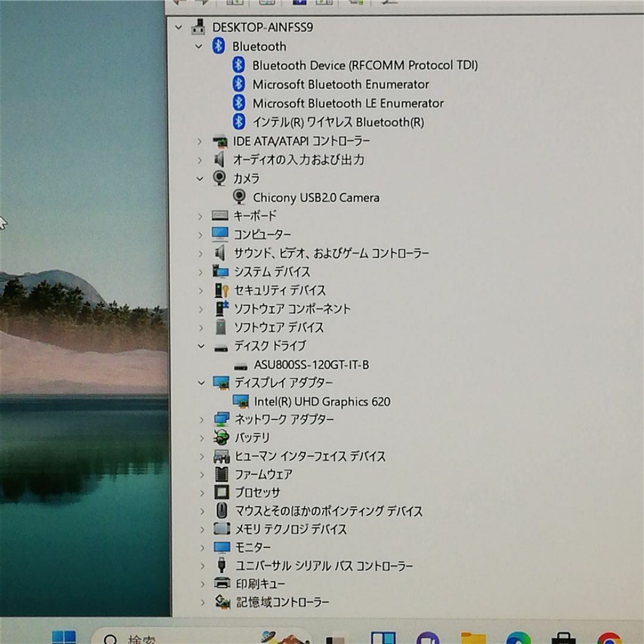Click the Chicony USB2.0 Camera icon

[239, 197]
